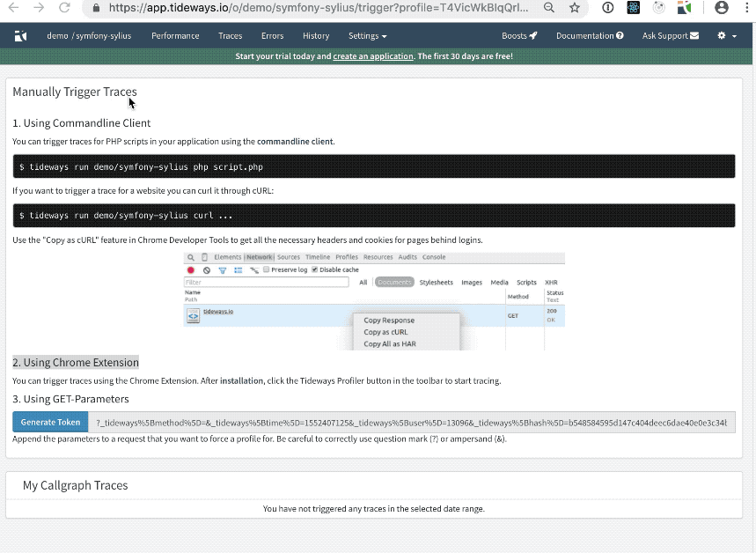This screenshot has width=756, height=553.
Task: Click the '3. Using GET-Parameters' heading
Action: point(70,399)
